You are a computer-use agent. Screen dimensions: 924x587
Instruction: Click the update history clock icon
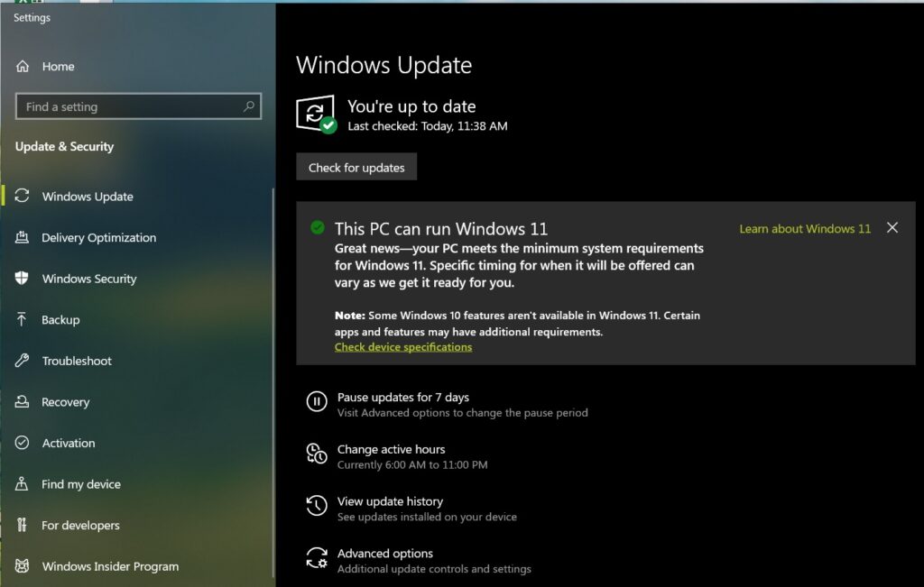317,505
